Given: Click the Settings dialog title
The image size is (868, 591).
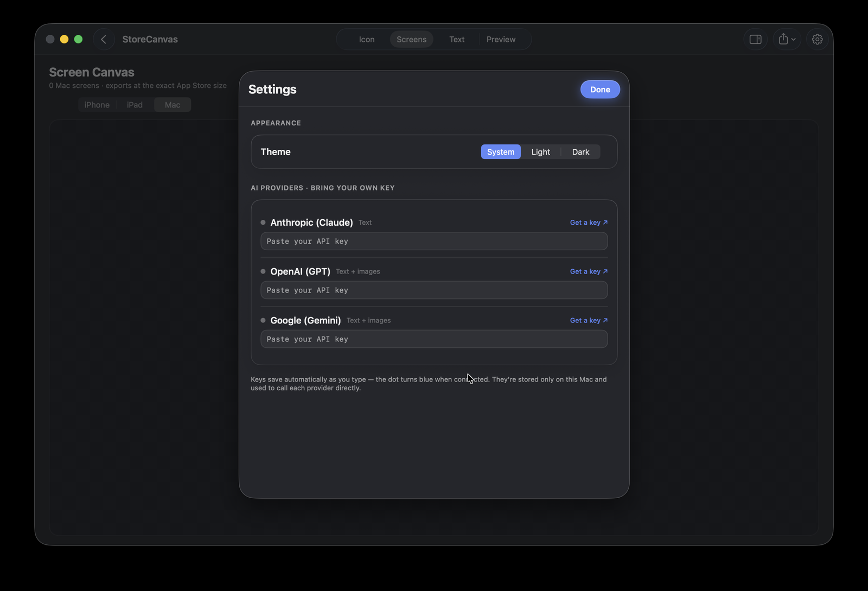Looking at the screenshot, I should [272, 90].
